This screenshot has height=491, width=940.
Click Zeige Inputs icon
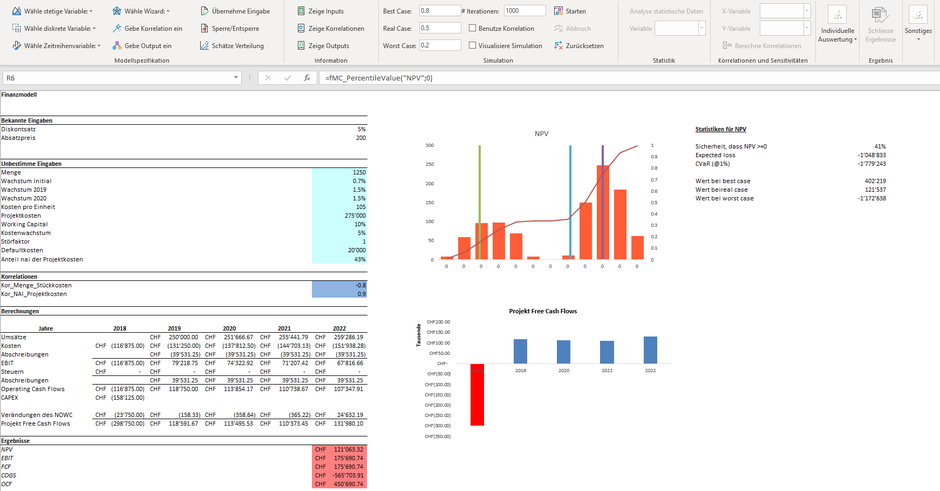point(301,11)
